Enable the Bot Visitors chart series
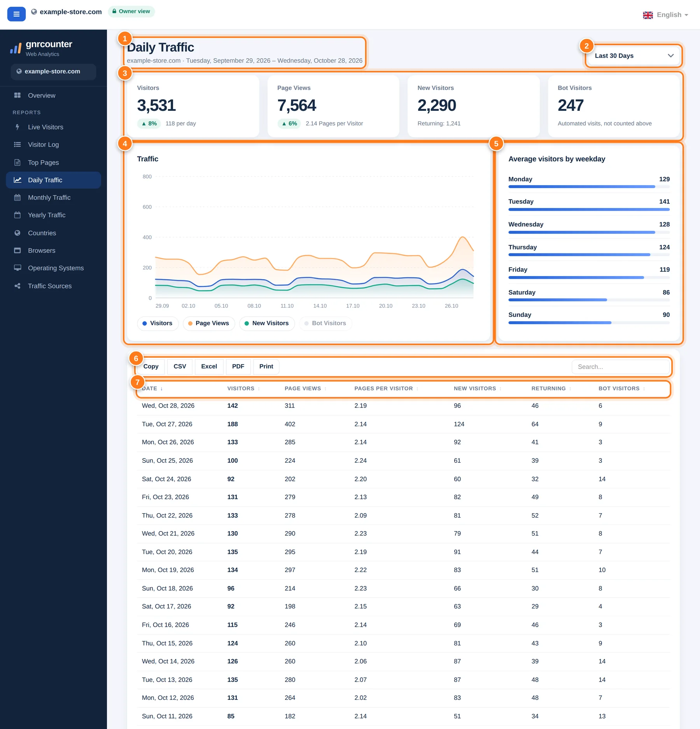 [x=325, y=323]
